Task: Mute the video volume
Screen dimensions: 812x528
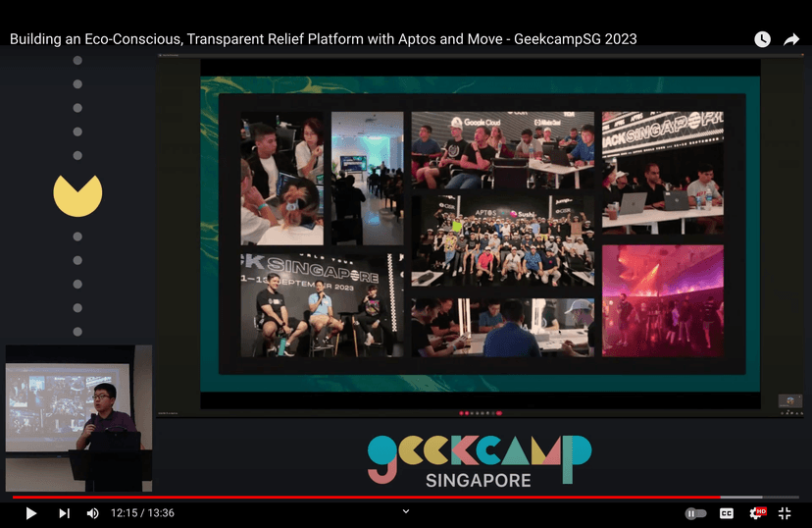Action: tap(92, 513)
